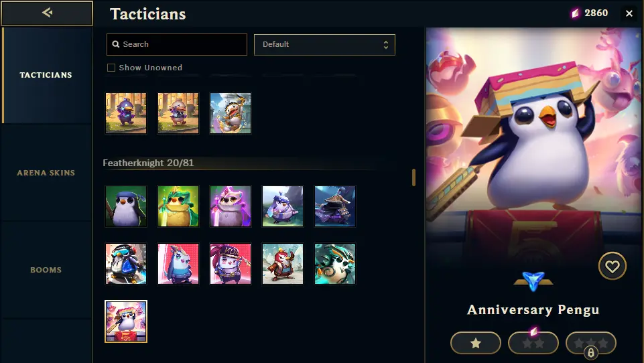
Task: Click the dropdown up-down arrows
Action: coord(385,44)
